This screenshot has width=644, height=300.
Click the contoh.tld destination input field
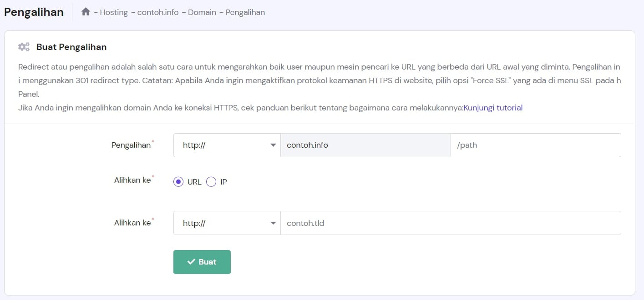[450, 223]
